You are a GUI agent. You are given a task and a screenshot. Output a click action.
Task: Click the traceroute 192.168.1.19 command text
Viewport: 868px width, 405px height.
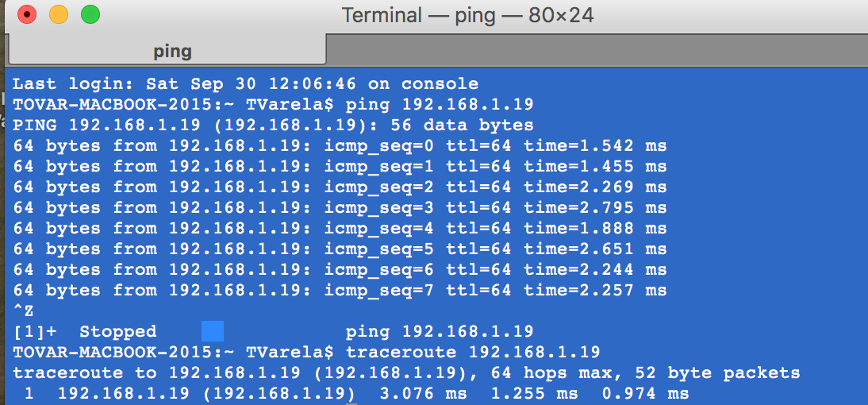pyautogui.click(x=473, y=353)
